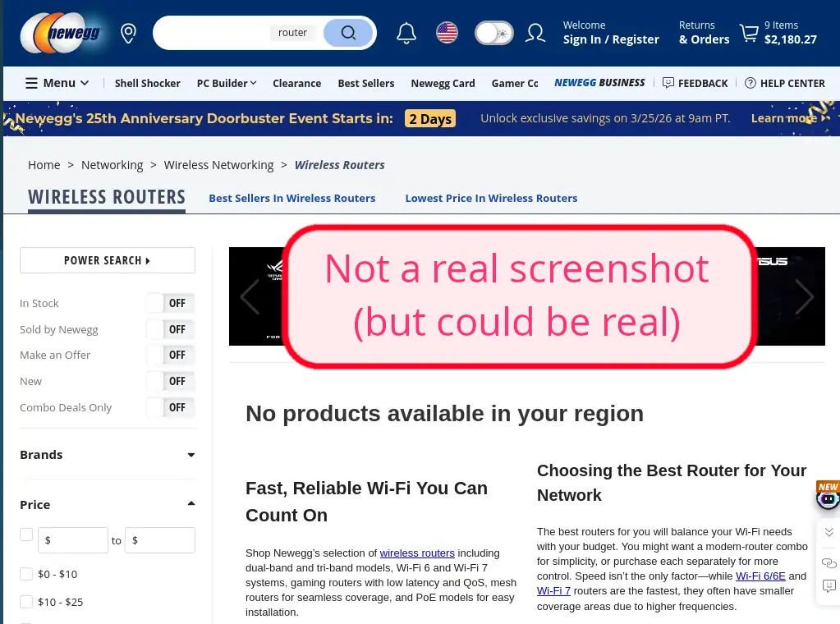Click the wireless routers link in the description
Image resolution: width=840 pixels, height=624 pixels.
point(417,553)
